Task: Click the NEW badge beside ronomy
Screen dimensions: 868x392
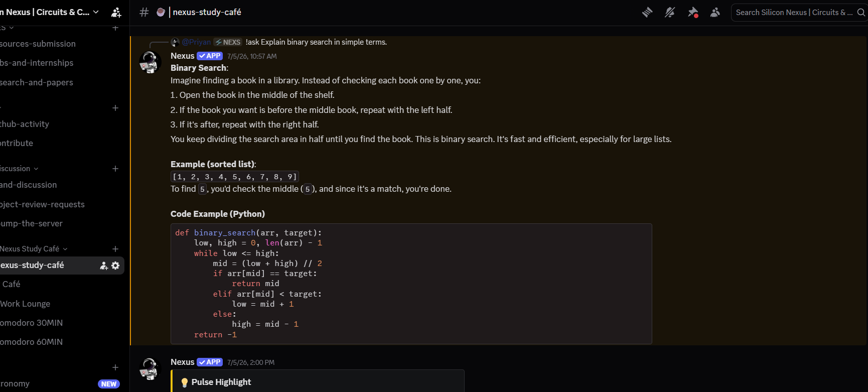Action: click(109, 384)
